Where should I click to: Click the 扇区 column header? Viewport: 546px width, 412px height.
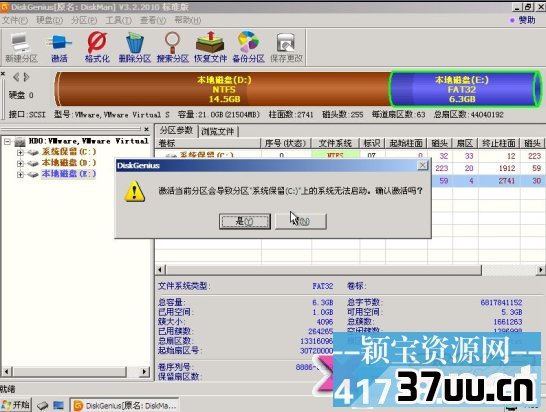coord(465,143)
